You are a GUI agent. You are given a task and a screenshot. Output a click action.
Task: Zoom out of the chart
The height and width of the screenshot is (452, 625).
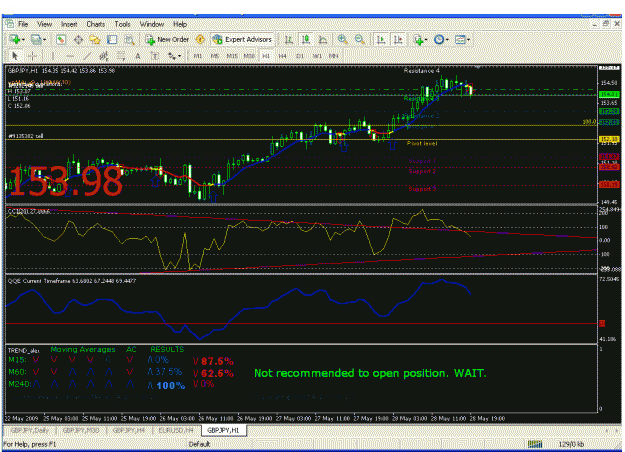(360, 39)
